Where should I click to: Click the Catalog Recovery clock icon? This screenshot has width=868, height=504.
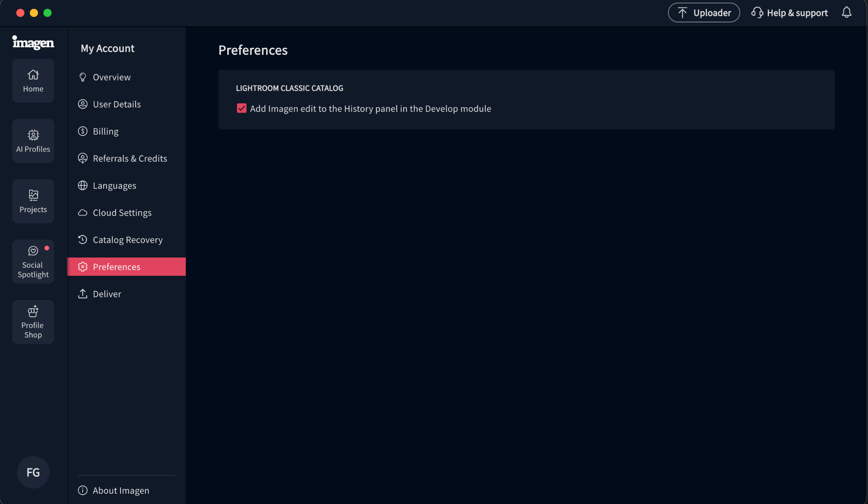click(x=83, y=240)
